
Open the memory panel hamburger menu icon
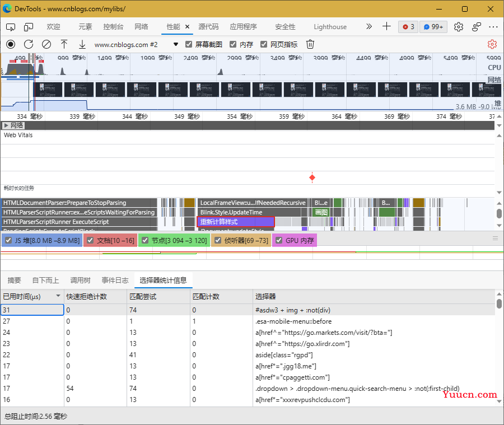click(x=496, y=238)
